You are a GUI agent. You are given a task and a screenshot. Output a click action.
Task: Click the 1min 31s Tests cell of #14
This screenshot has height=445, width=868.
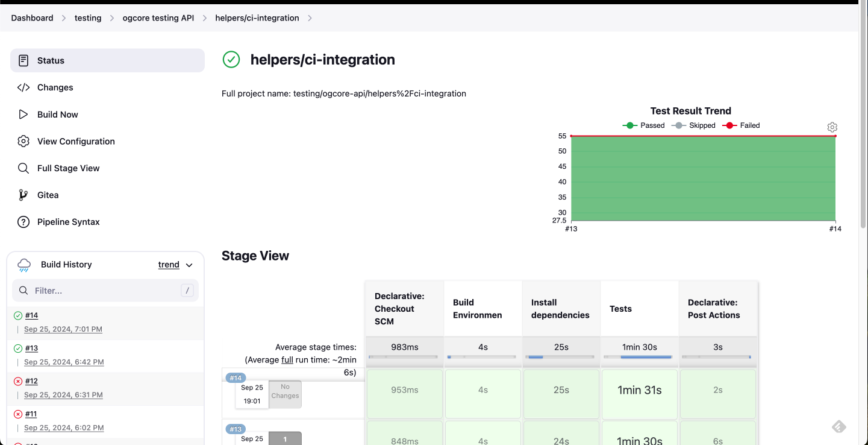pyautogui.click(x=640, y=394)
